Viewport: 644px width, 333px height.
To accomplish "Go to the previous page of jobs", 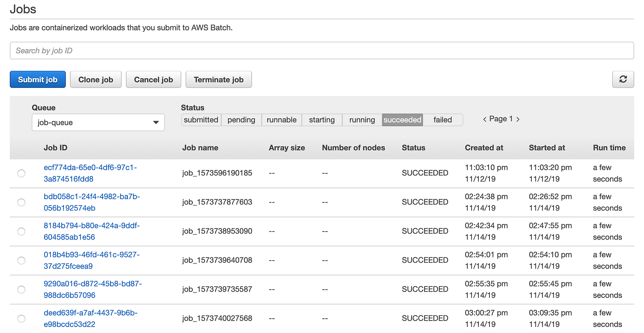I will [485, 119].
